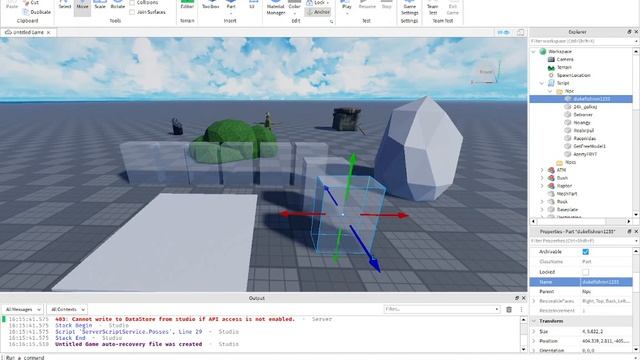Open the UI insert tool
Image resolution: width=640 pixels, height=360 pixels.
(252, 6)
